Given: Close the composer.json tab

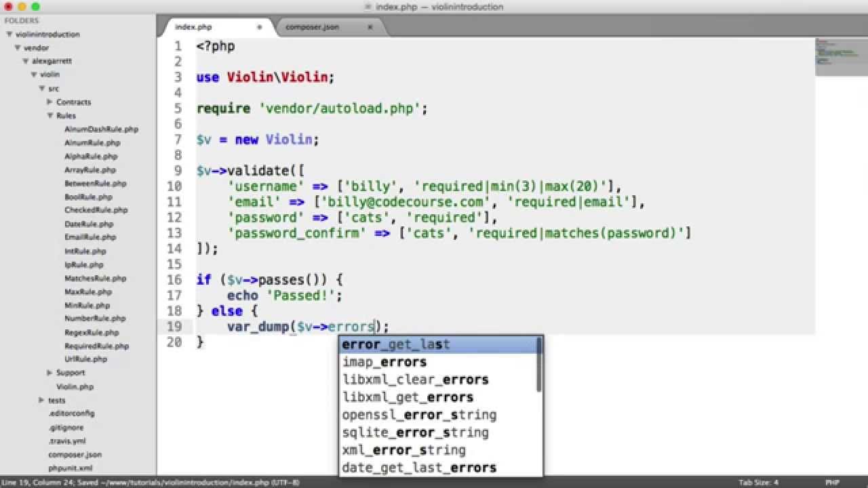Looking at the screenshot, I should pyautogui.click(x=370, y=27).
